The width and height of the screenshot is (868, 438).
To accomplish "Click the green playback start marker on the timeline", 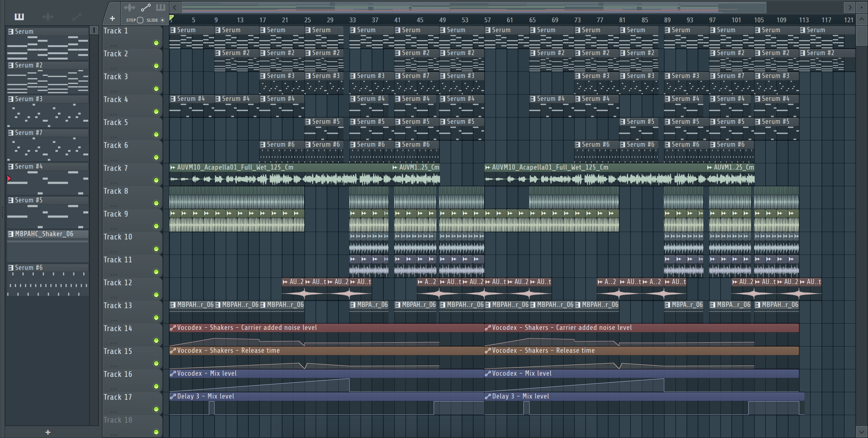I will coord(171,17).
